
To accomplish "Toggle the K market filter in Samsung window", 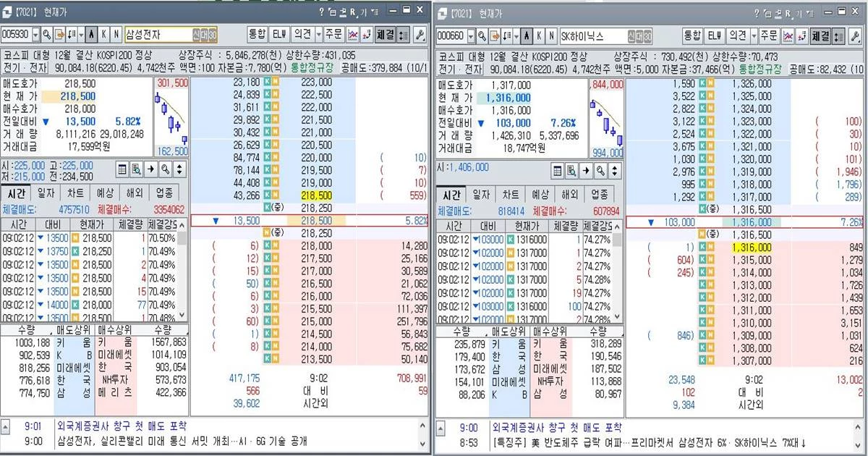I will [x=103, y=35].
